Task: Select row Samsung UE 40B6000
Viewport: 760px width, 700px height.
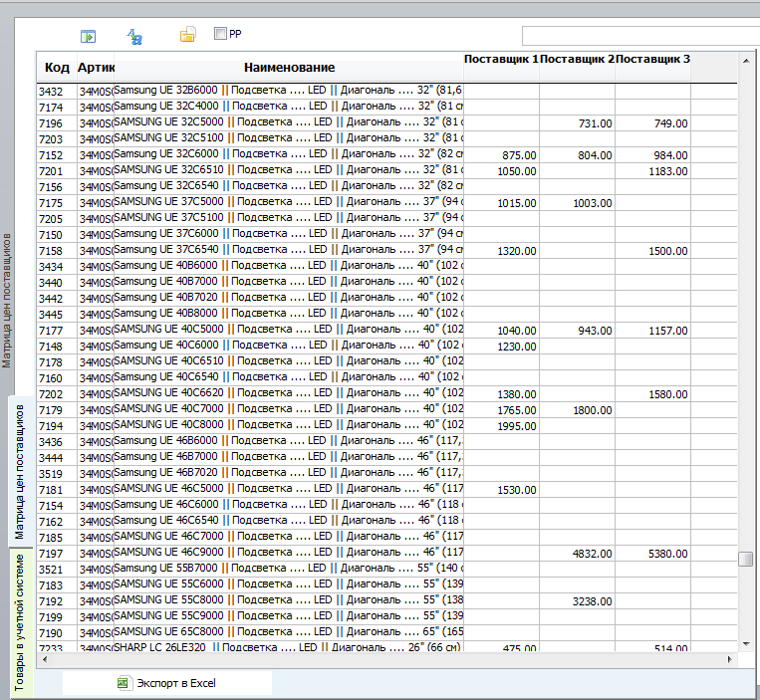Action: click(386, 267)
